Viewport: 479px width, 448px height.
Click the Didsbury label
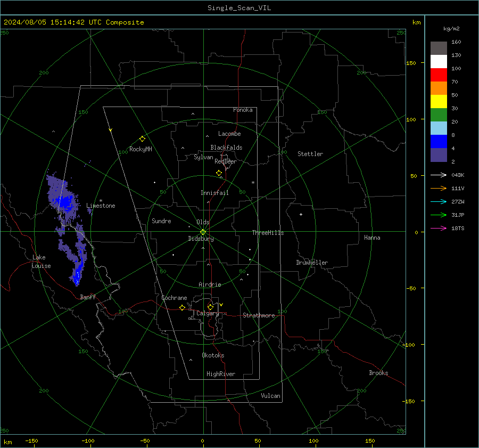pos(201,239)
